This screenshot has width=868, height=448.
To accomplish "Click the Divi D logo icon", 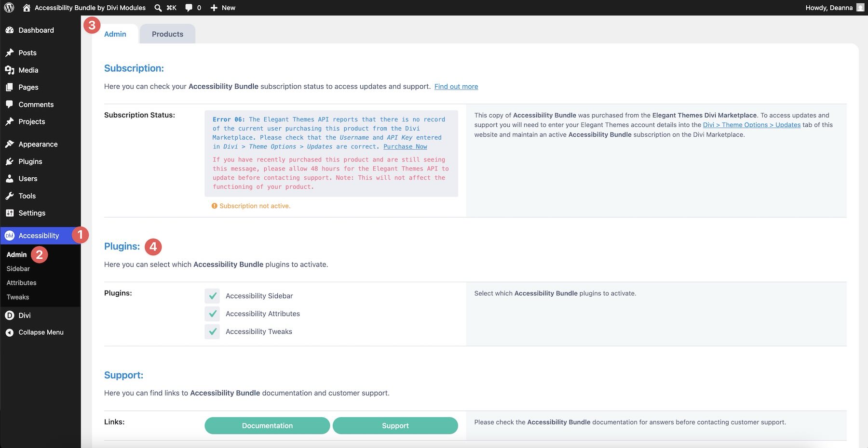I will point(10,316).
